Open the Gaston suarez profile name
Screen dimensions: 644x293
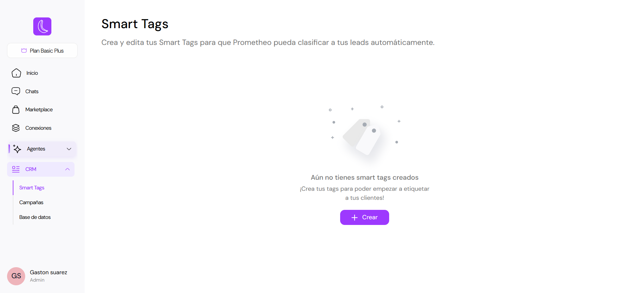coord(48,272)
